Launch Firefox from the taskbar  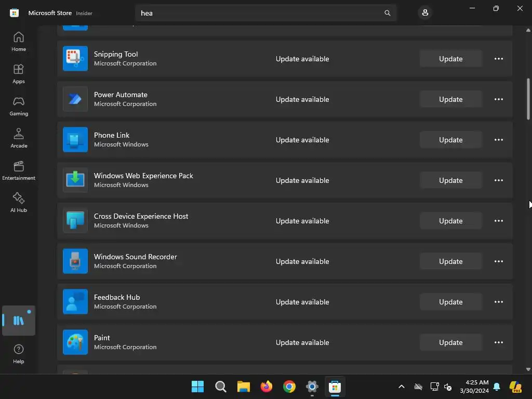pyautogui.click(x=267, y=386)
